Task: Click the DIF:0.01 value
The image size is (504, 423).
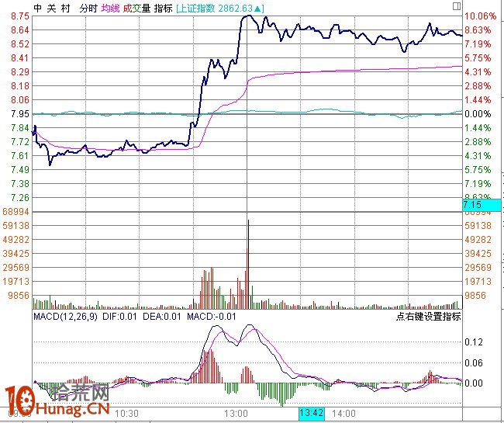Action: tap(119, 316)
